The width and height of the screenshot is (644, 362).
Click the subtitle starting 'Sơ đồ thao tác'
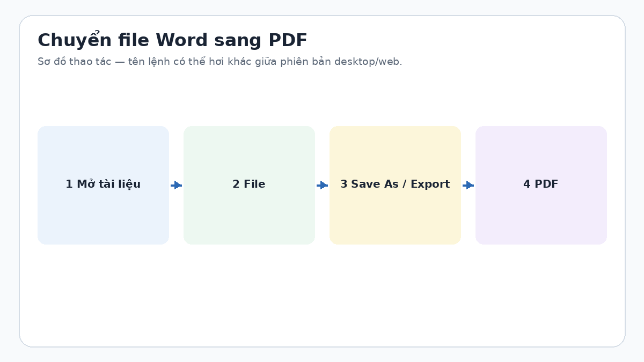point(219,62)
